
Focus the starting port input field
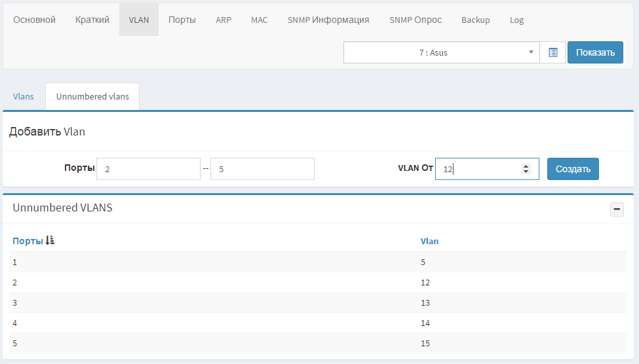pyautogui.click(x=148, y=169)
